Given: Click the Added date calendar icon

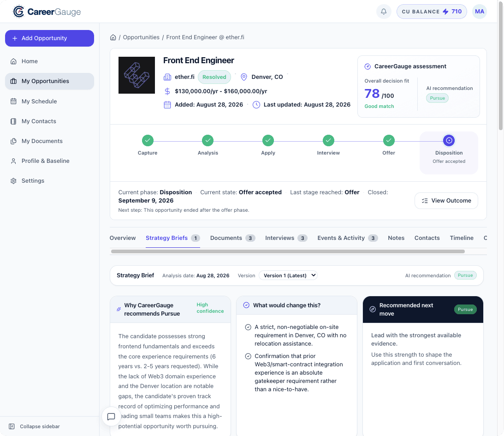Looking at the screenshot, I should 167,105.
